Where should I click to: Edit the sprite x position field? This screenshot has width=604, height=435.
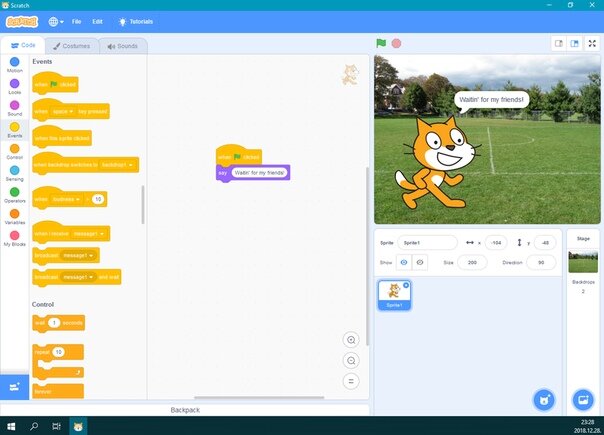point(496,243)
